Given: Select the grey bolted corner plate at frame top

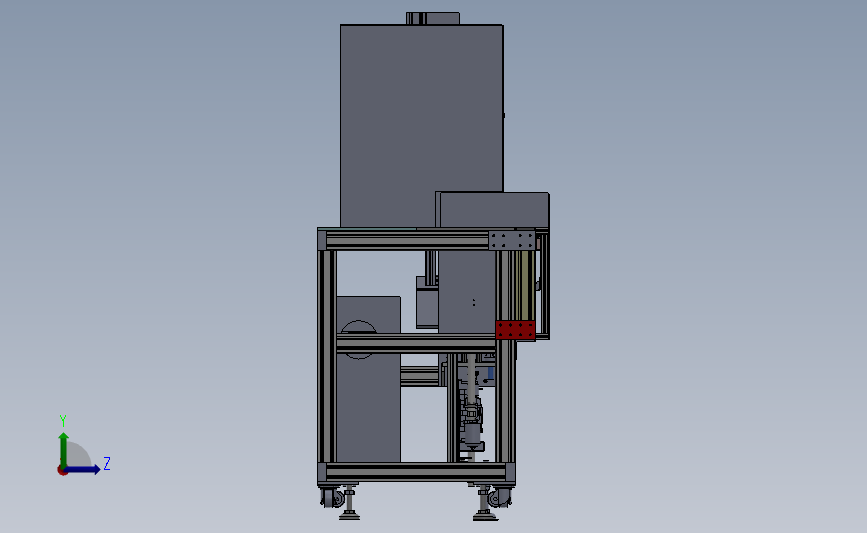Looking at the screenshot, I should coord(512,241).
